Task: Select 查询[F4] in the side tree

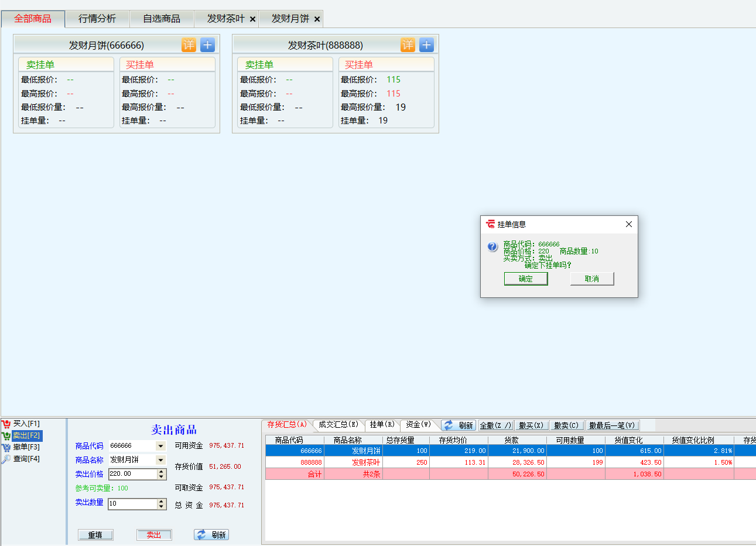Action: point(26,459)
